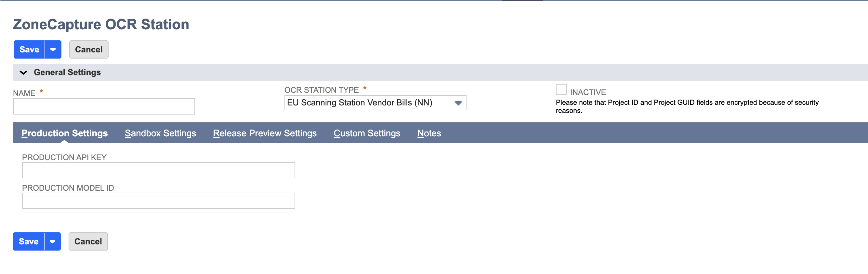Click the Project ID encryption note text
The width and height of the screenshot is (868, 274).
click(x=687, y=107)
